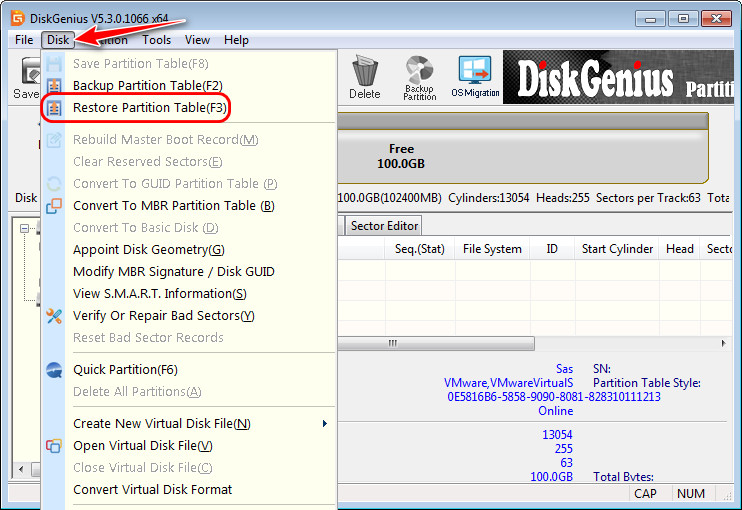Choose View S.M.A.R.T. Information(S)
This screenshot has width=742, height=510.
(x=159, y=294)
